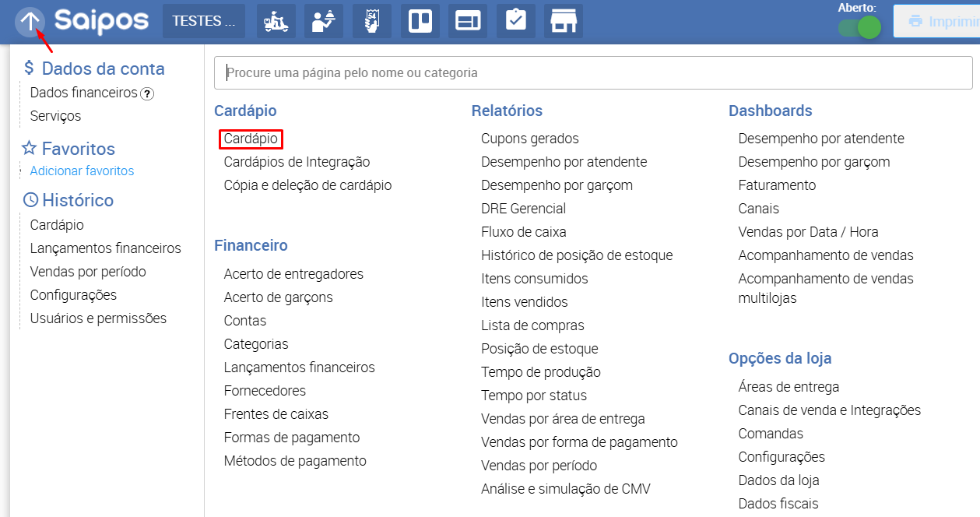The image size is (980, 517).
Task: Open the kanban board icon
Action: [420, 21]
